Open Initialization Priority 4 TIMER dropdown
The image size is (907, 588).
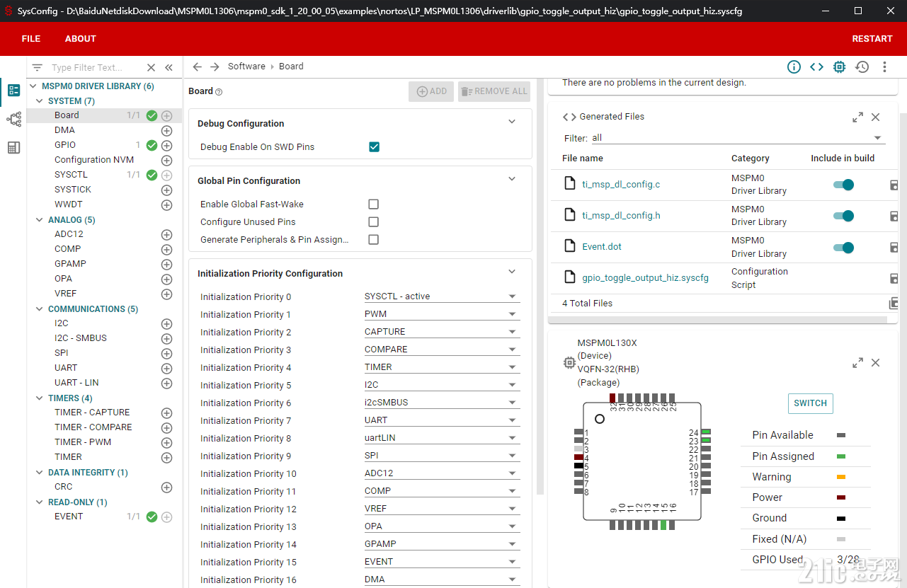pyautogui.click(x=442, y=367)
